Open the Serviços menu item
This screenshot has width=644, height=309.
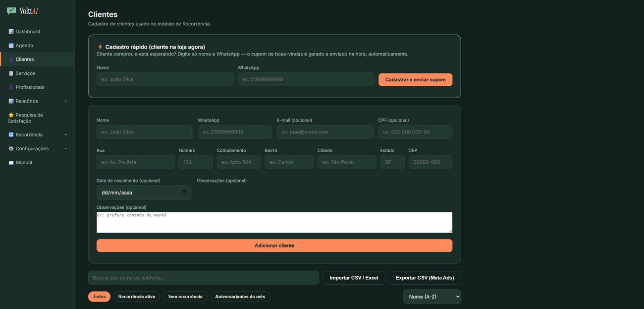point(37,73)
